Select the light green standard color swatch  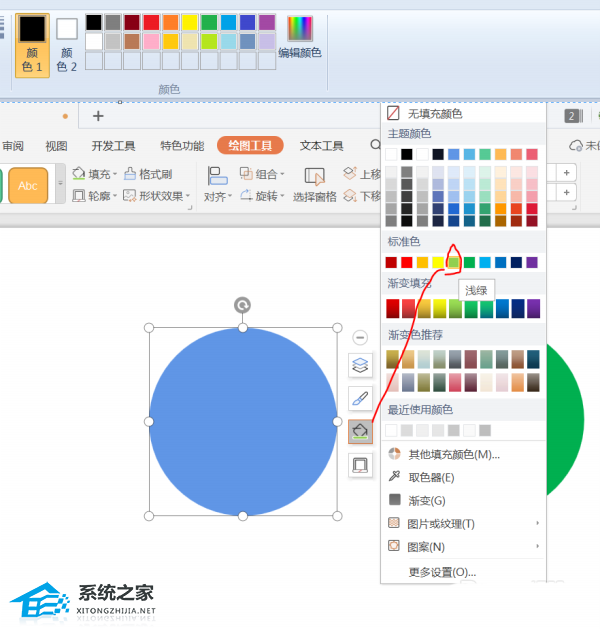tap(453, 262)
